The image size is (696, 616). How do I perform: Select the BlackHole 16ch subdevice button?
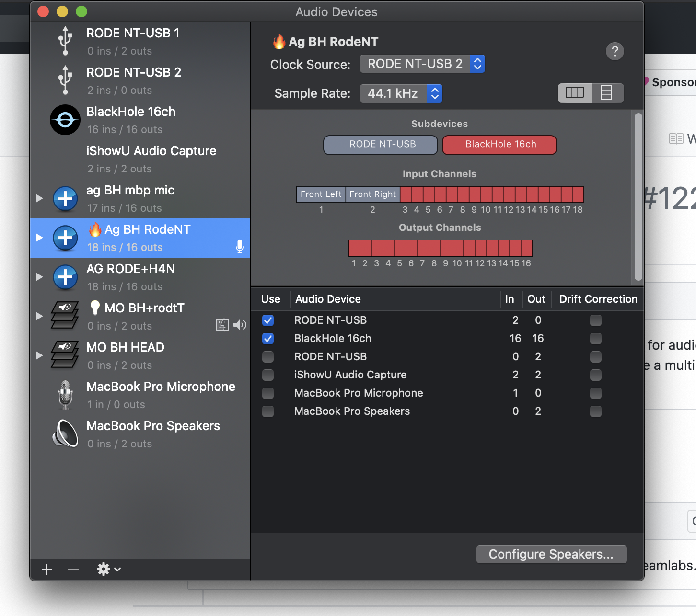coord(499,145)
